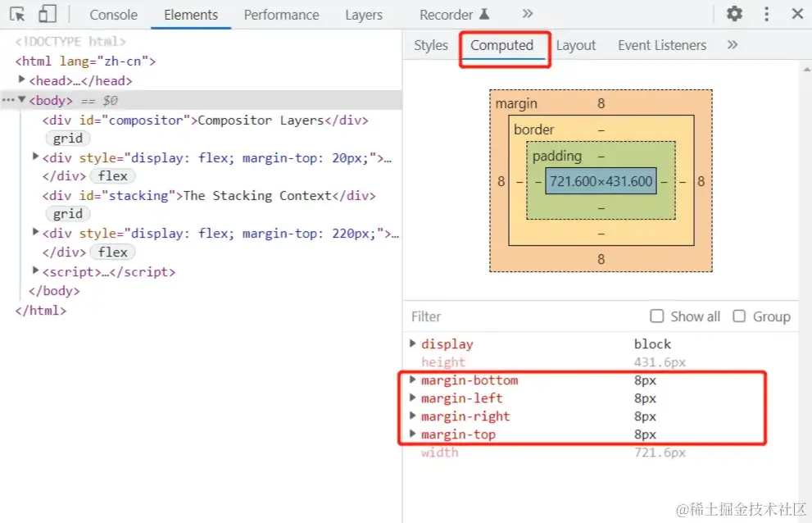Viewport: 812px width, 523px height.
Task: Select the block value of display
Action: pos(652,344)
